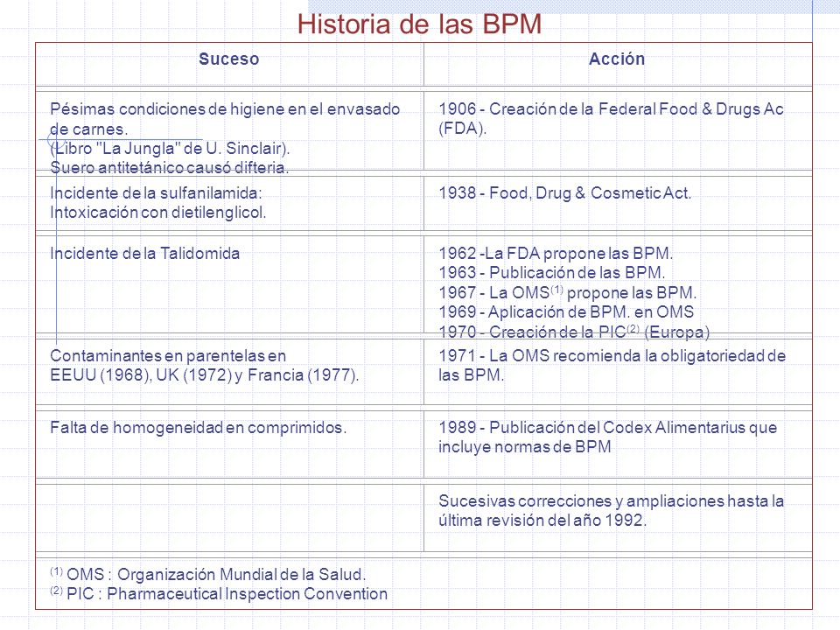Image resolution: width=840 pixels, height=630 pixels.
Task: Select the 'Acción' column header
Action: 617,59
